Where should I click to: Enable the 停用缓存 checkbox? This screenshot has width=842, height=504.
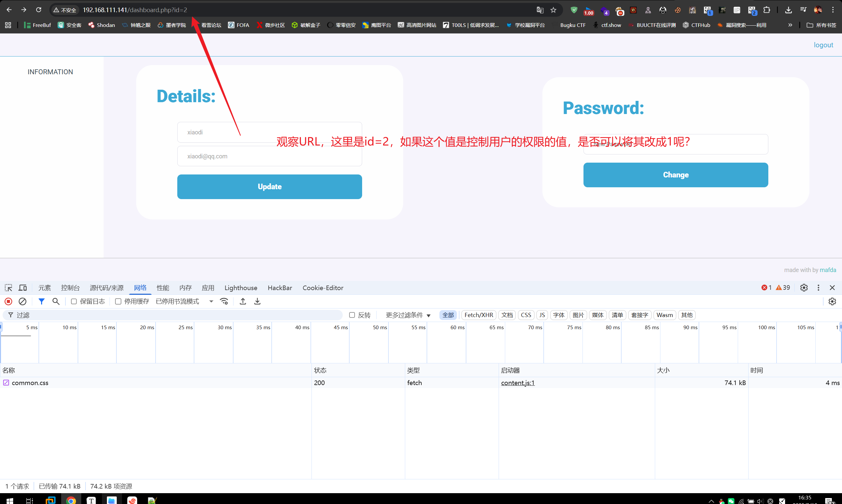[118, 301]
